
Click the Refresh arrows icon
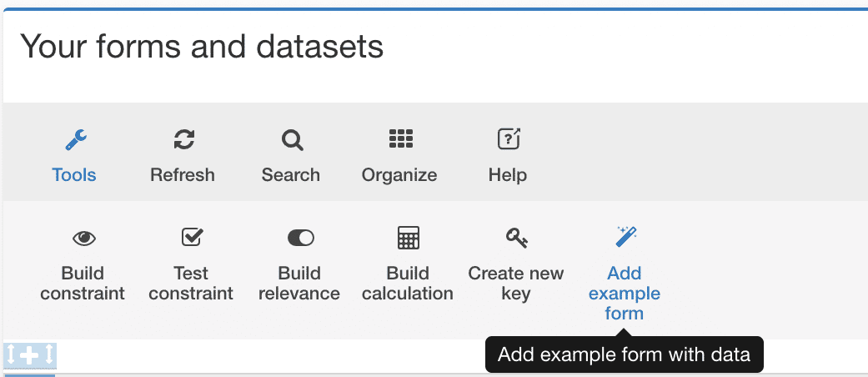click(x=183, y=139)
